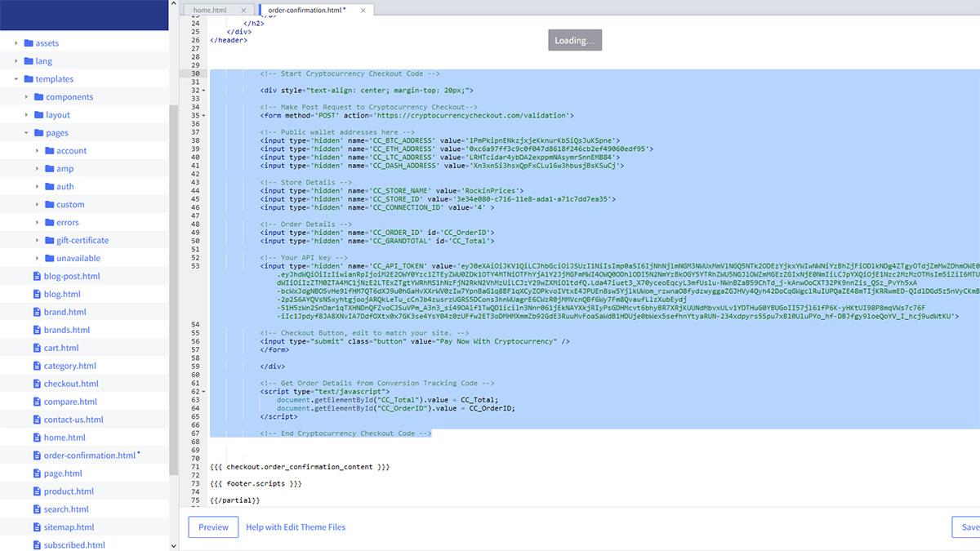This screenshot has width=980, height=551.
Task: Click the pages folder icon
Action: (x=39, y=133)
